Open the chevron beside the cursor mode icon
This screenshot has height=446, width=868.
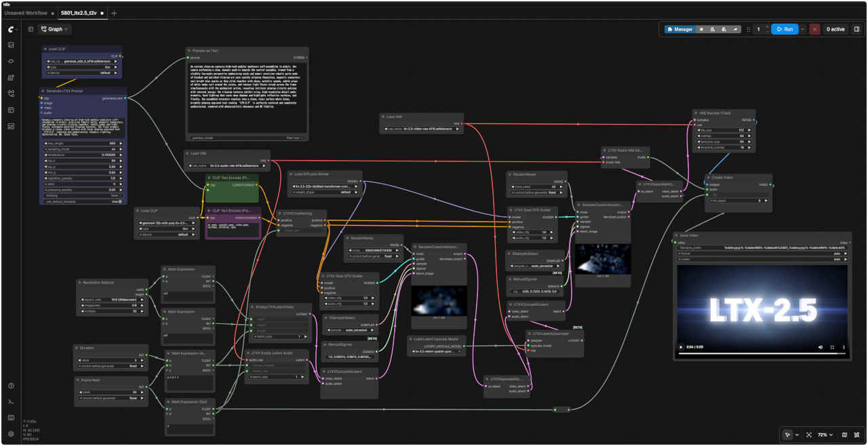point(797,434)
